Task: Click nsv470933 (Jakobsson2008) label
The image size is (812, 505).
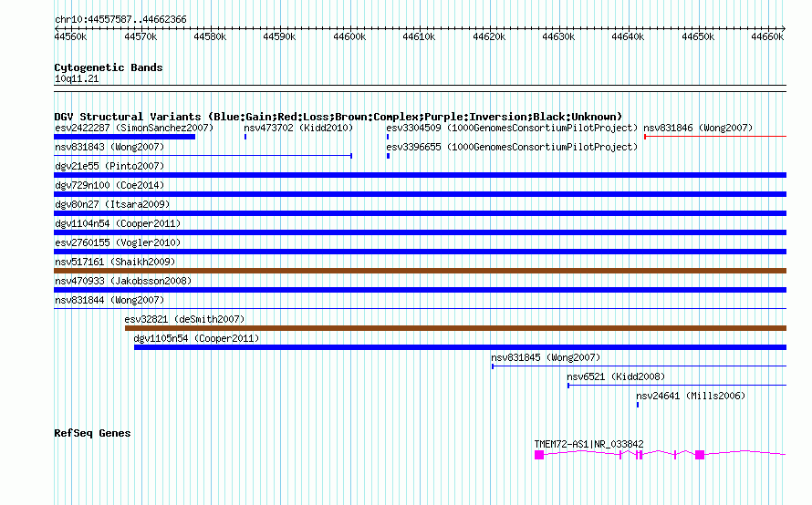Action: point(123,281)
